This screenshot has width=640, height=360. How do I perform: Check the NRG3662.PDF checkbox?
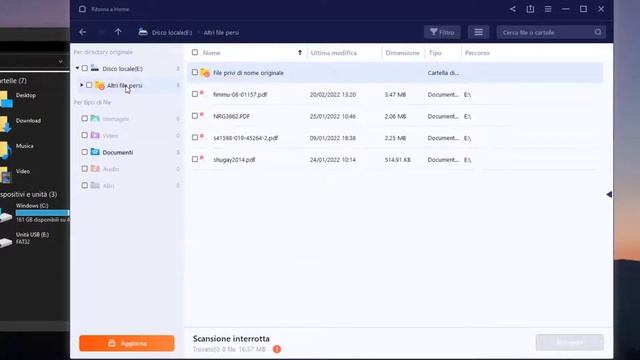(x=195, y=116)
